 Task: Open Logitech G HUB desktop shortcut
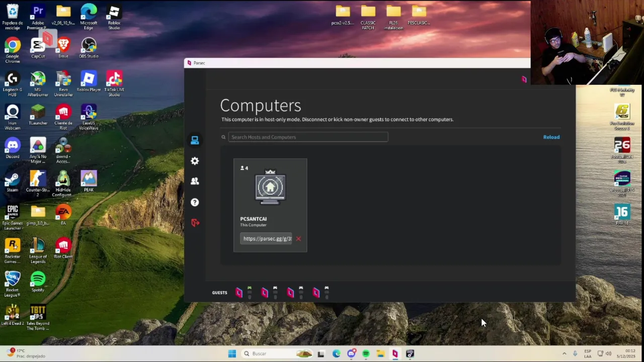click(13, 84)
